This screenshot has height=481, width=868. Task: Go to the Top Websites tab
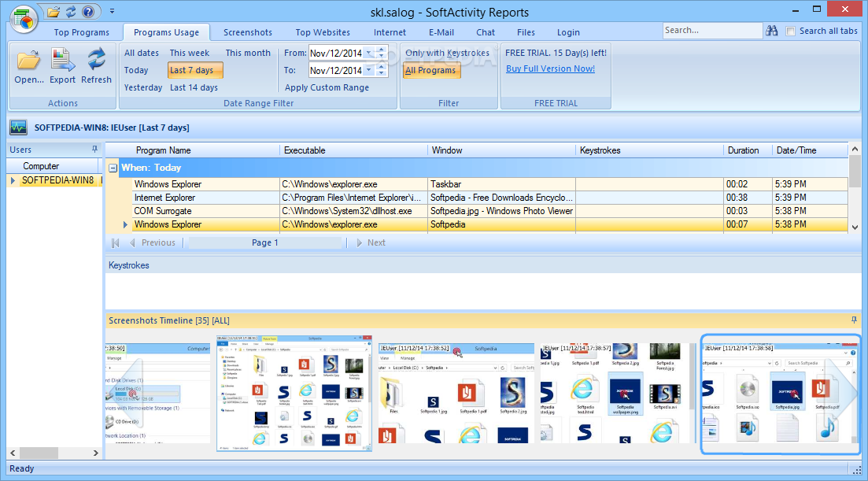323,32
